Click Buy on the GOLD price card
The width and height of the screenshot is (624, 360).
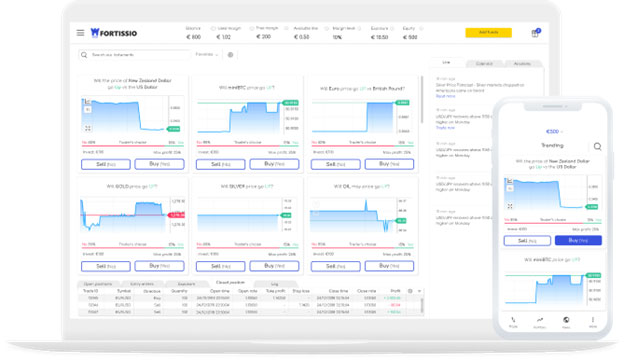[159, 266]
